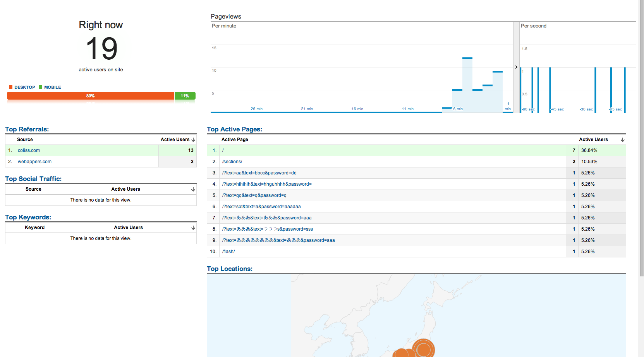This screenshot has width=644, height=357.
Task: Click the tallest bar in per-minute pageviews chart
Action: [467, 85]
